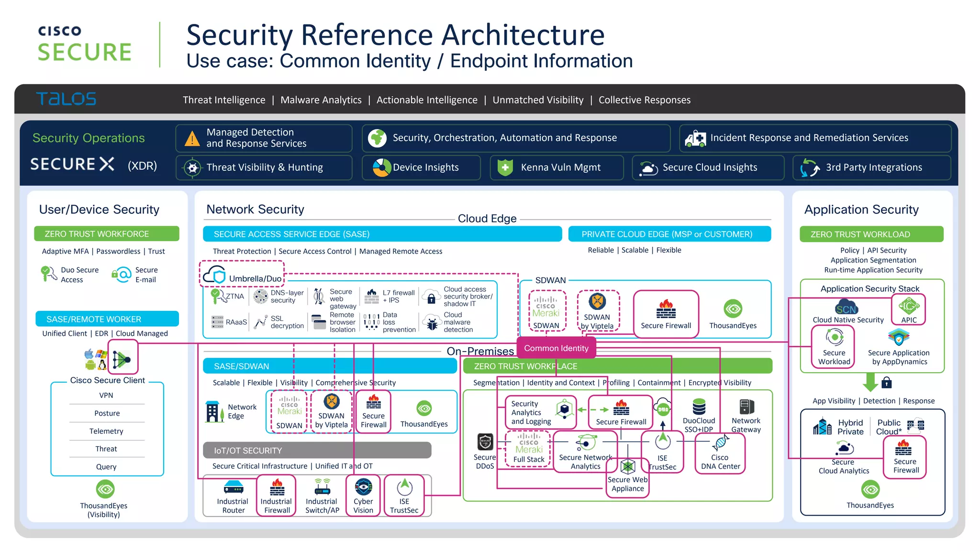This screenshot has height=551, width=980.
Task: Click the APIC icon in Application Security Stack
Action: pyautogui.click(x=908, y=306)
